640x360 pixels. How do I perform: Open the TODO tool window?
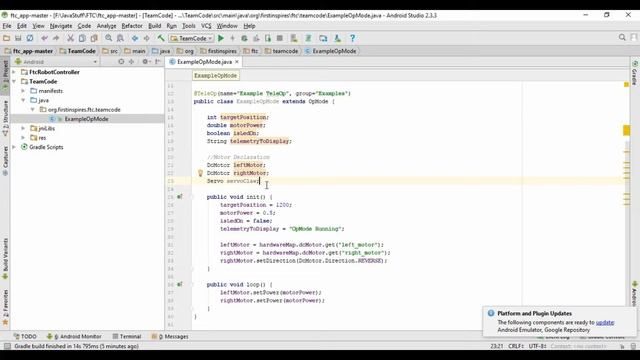[25, 336]
